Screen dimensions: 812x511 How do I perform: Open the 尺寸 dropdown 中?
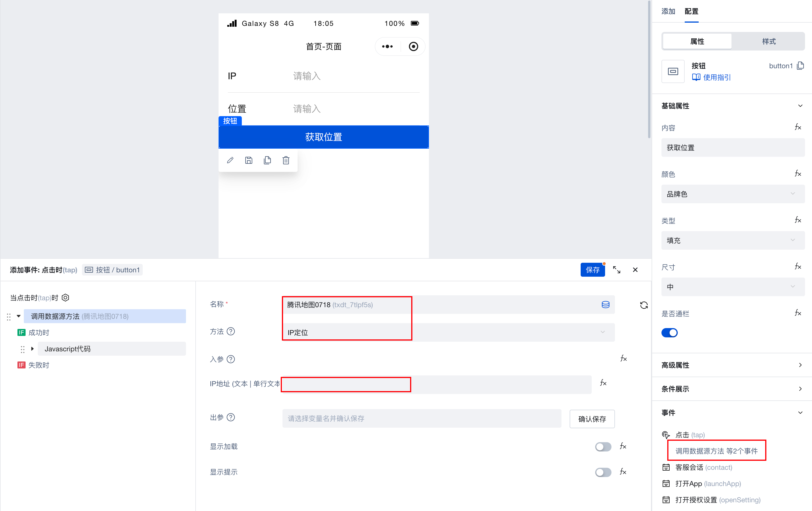tap(733, 287)
